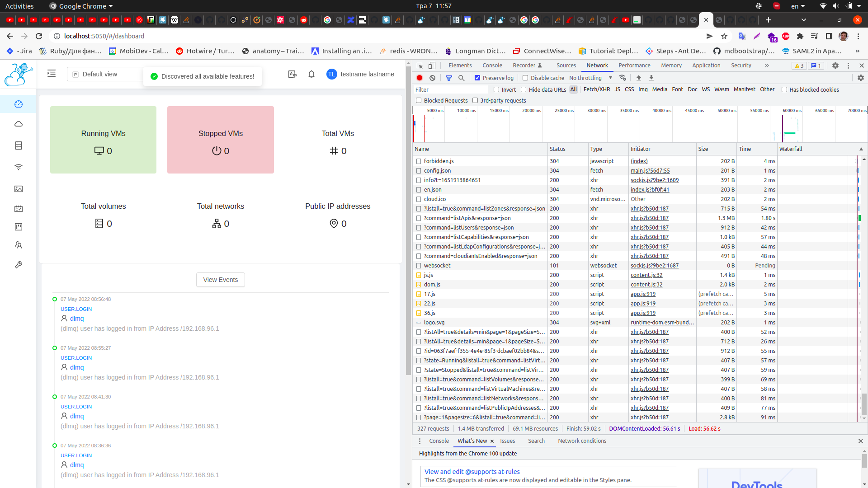This screenshot has width=868, height=488.
Task: Click the View Events button
Action: point(220,280)
